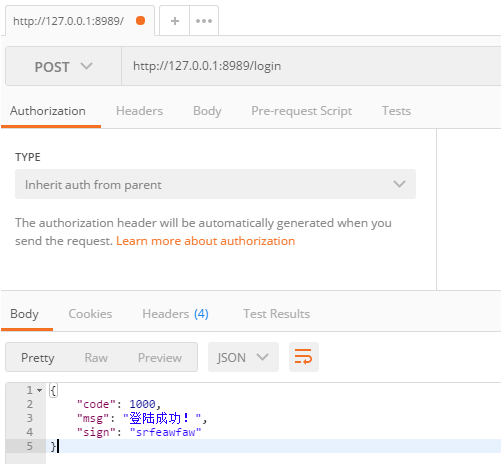The height and width of the screenshot is (464, 503).
Task: Click the "sign" key in response
Action: click(96, 432)
